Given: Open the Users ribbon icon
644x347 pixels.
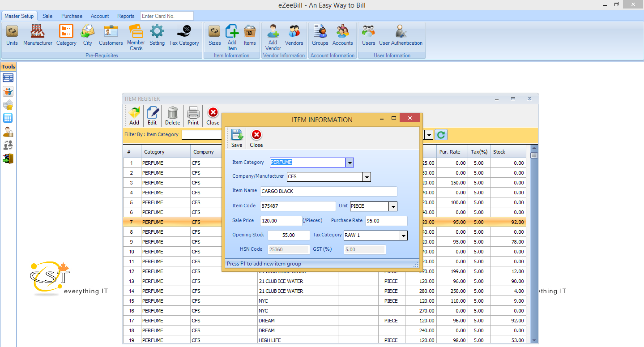Looking at the screenshot, I should tap(369, 35).
